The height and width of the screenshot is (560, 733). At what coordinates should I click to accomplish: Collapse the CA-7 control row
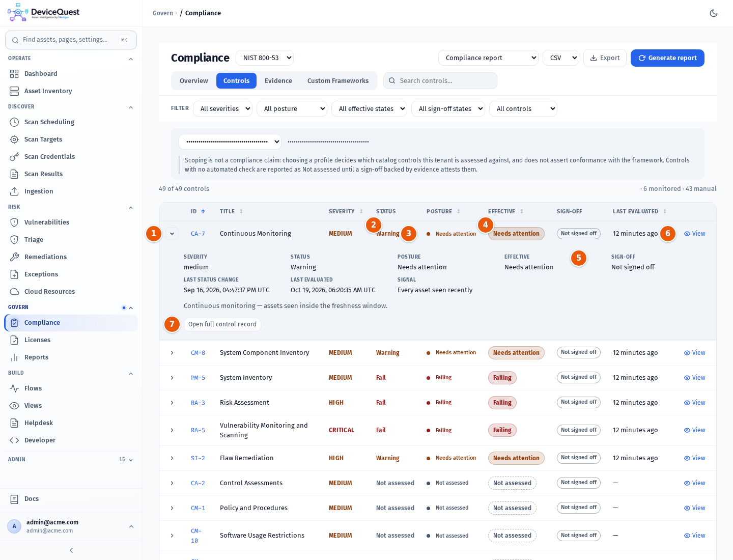(x=172, y=234)
